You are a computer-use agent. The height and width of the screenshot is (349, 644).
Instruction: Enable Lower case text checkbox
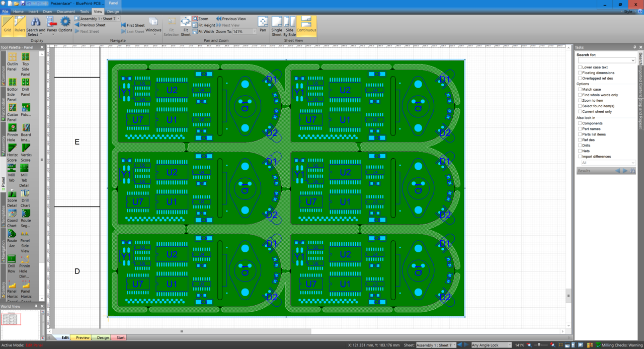[x=580, y=67]
